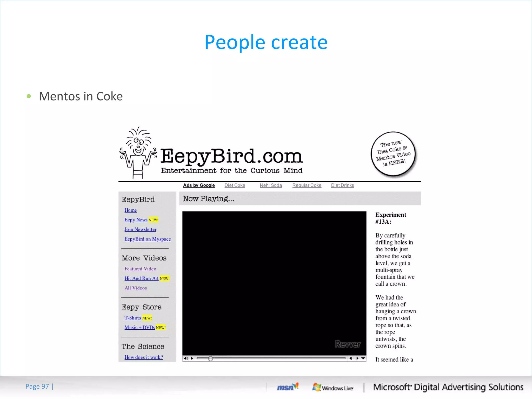
Task: Open the Diet Coke ad link
Action: (x=235, y=185)
